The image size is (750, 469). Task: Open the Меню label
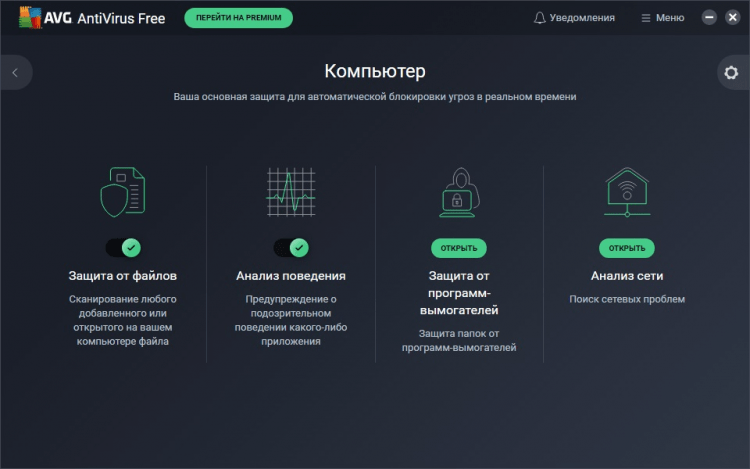coord(670,18)
